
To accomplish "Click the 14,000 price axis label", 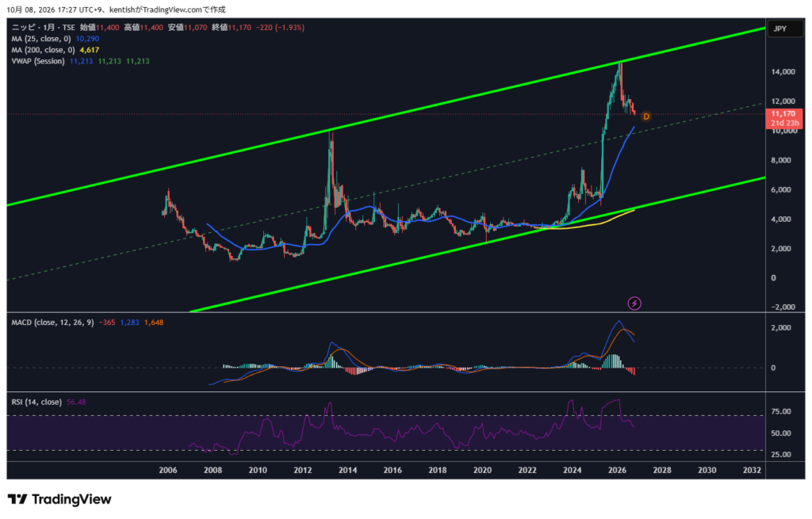I will click(x=783, y=71).
